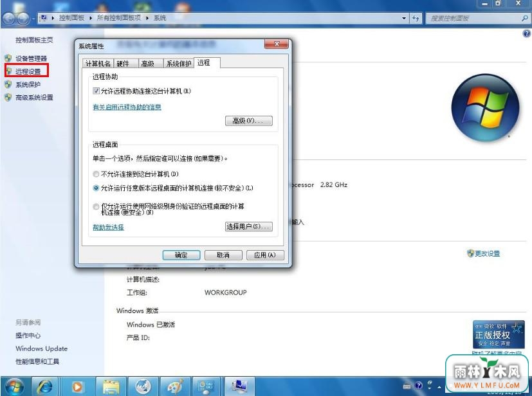Expand the breadcrumb arrow after 控制面板
The height and width of the screenshot is (396, 532).
(91, 18)
